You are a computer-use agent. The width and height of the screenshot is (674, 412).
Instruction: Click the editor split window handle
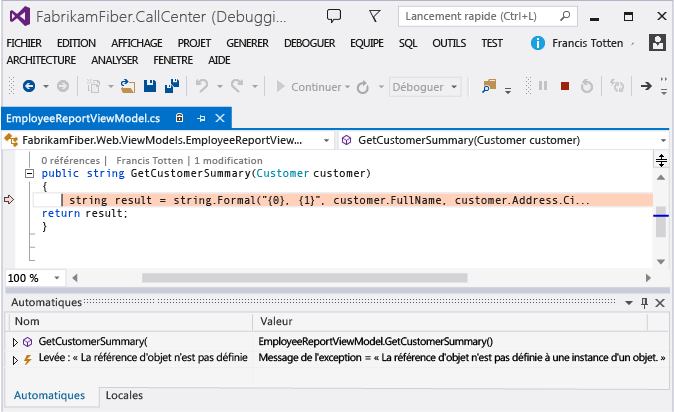tap(661, 160)
